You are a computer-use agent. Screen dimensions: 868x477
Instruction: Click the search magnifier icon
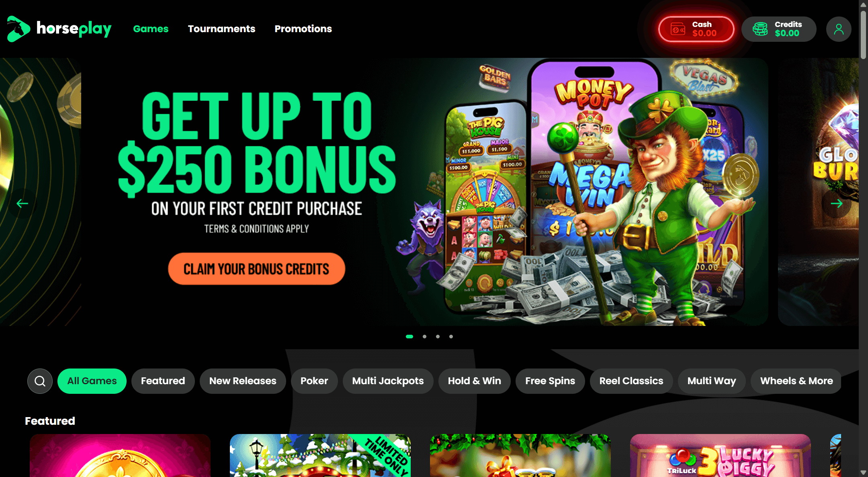[40, 381]
